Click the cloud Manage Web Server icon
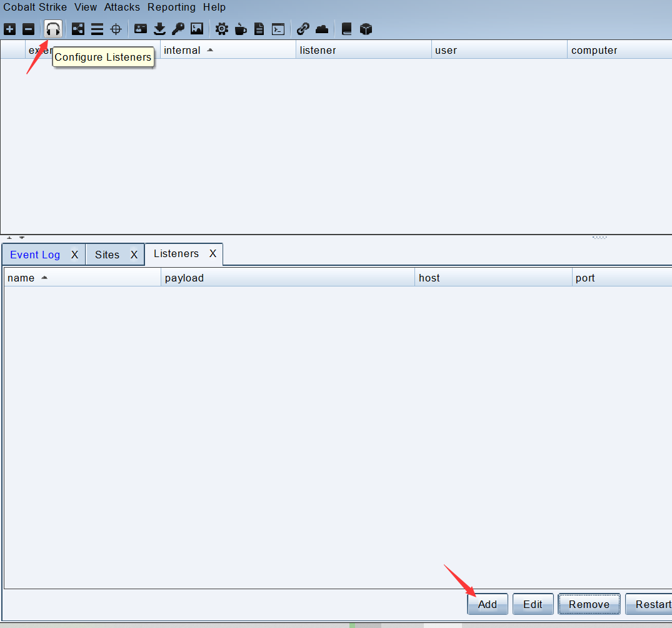 tap(322, 29)
